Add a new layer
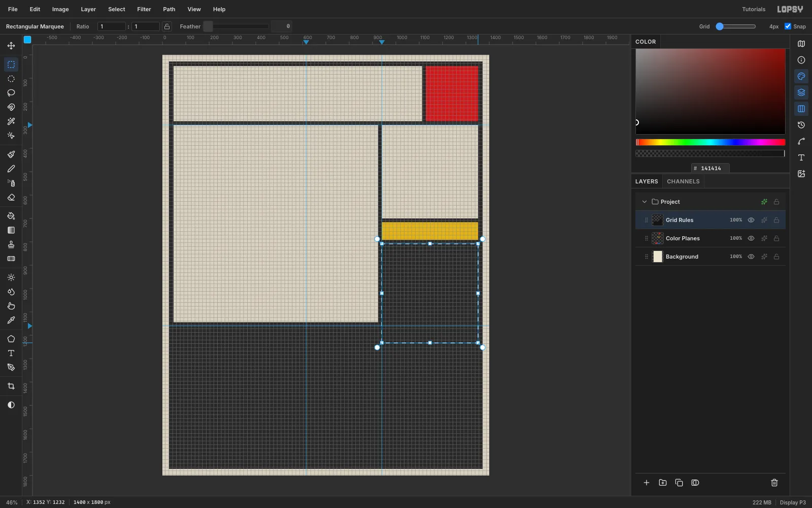This screenshot has height=508, width=812. pyautogui.click(x=647, y=483)
